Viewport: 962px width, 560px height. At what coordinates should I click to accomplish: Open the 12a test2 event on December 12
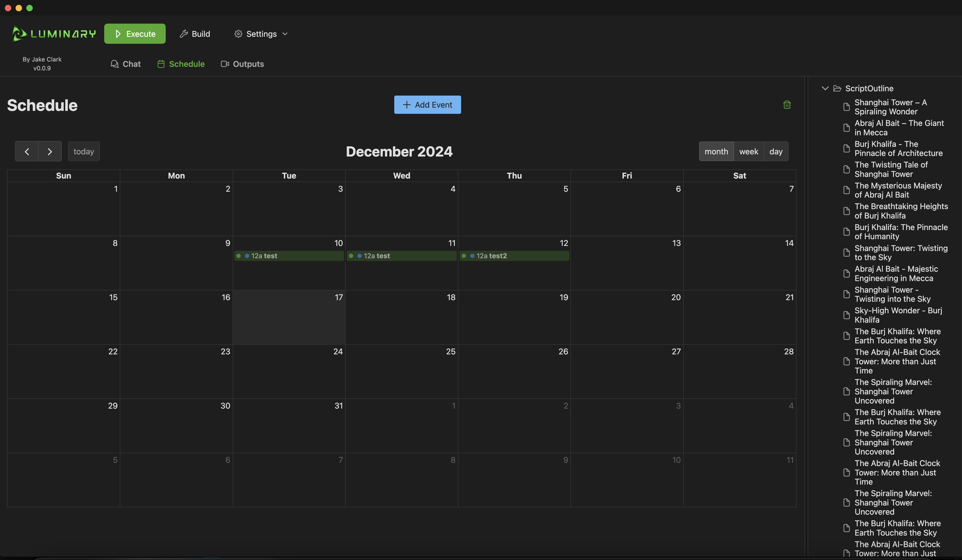(x=514, y=256)
